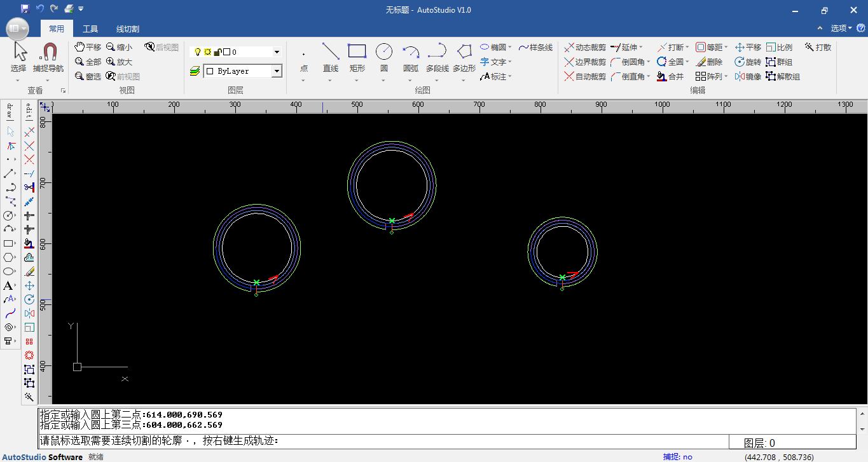Click the 解散组 ungroup tool in ribbon
The width and height of the screenshot is (868, 462).
783,76
